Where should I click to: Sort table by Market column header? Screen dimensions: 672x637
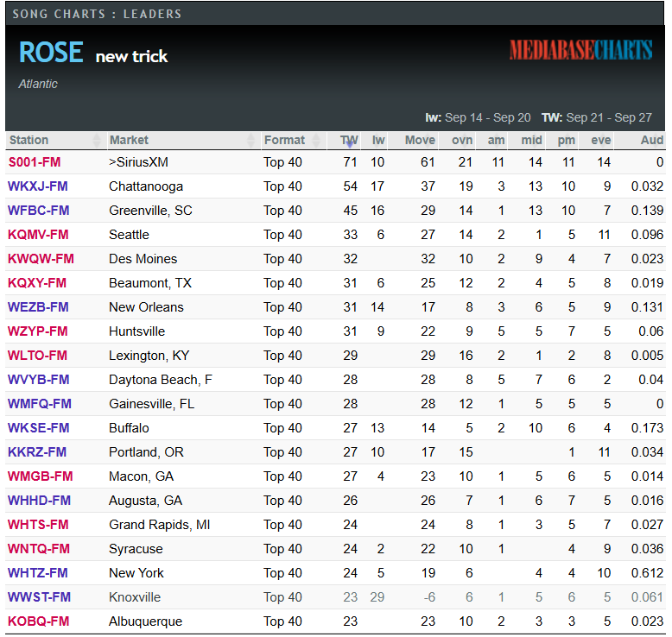(183, 140)
